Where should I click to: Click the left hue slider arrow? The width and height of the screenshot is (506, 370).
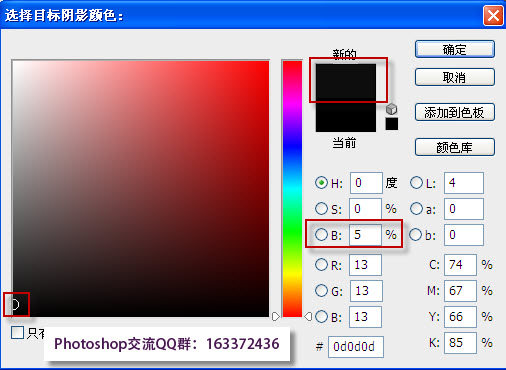pos(276,316)
